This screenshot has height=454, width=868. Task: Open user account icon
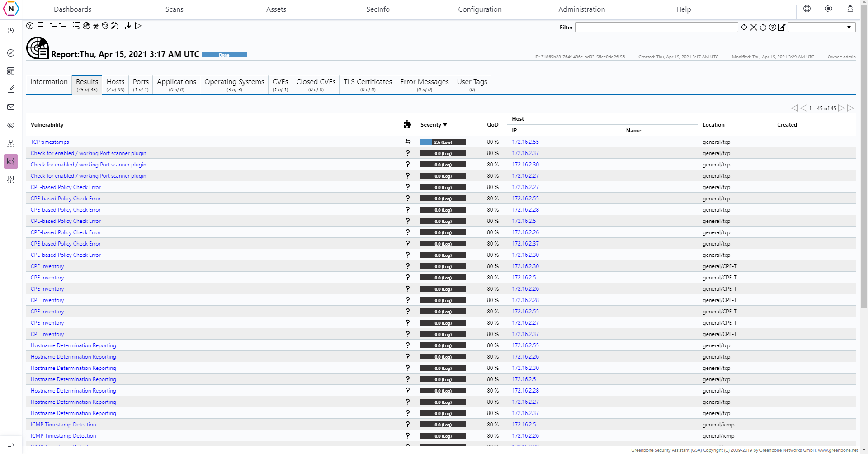tap(850, 9)
